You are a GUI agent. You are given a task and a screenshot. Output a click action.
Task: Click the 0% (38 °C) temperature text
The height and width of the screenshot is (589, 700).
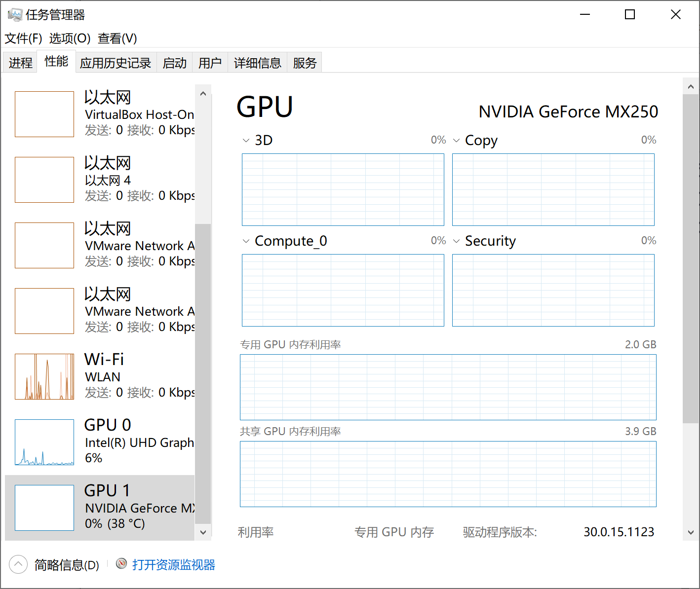(x=115, y=523)
